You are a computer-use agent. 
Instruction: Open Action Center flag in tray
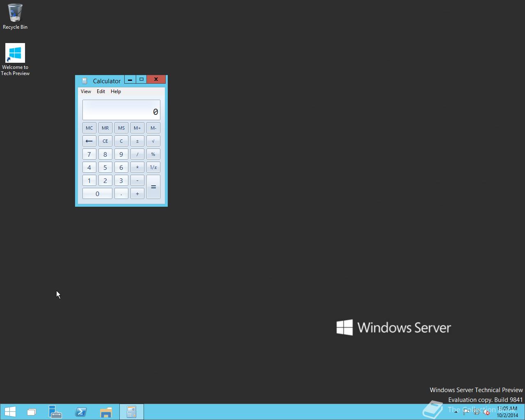pyautogui.click(x=466, y=412)
